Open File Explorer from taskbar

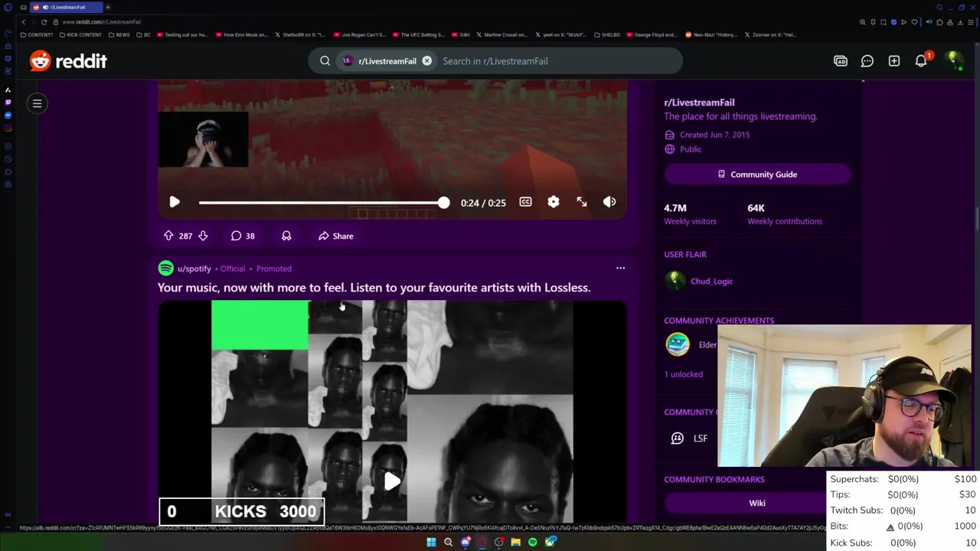click(x=515, y=542)
